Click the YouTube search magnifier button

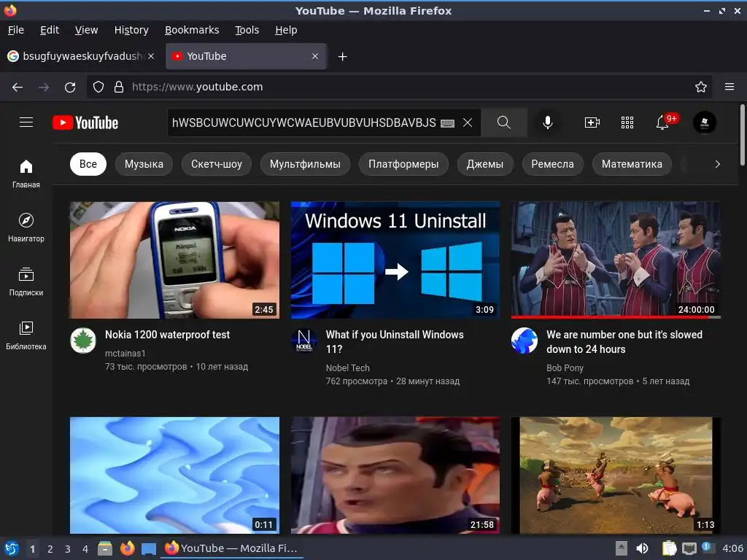coord(504,122)
